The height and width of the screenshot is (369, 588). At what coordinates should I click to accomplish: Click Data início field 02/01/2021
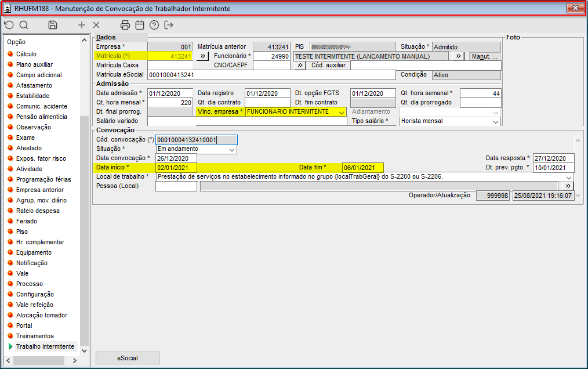176,168
